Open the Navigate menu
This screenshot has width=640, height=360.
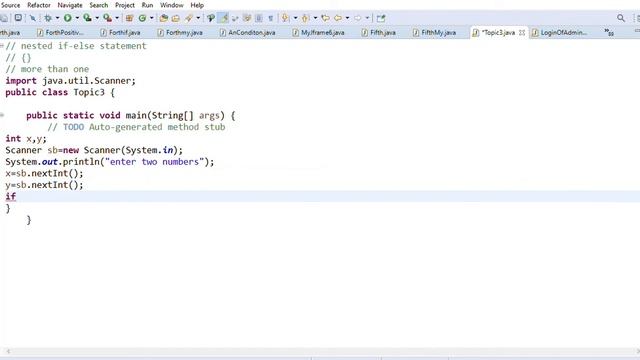pyautogui.click(x=70, y=5)
